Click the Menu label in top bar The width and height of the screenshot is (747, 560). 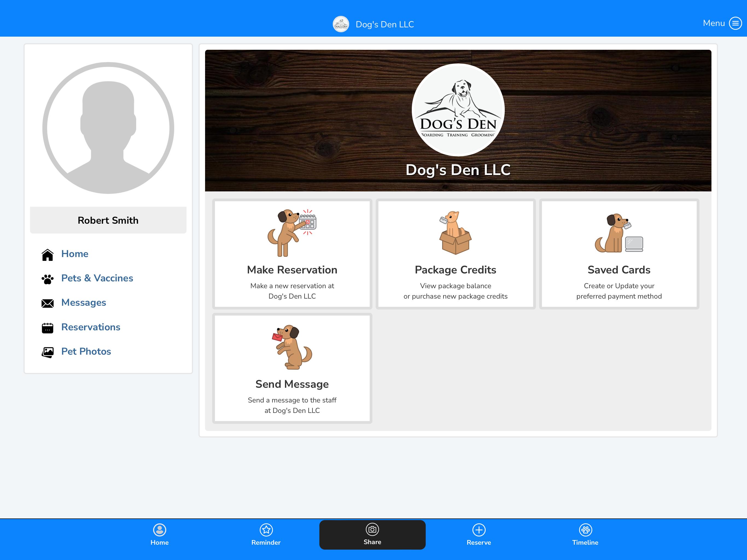[x=714, y=23]
